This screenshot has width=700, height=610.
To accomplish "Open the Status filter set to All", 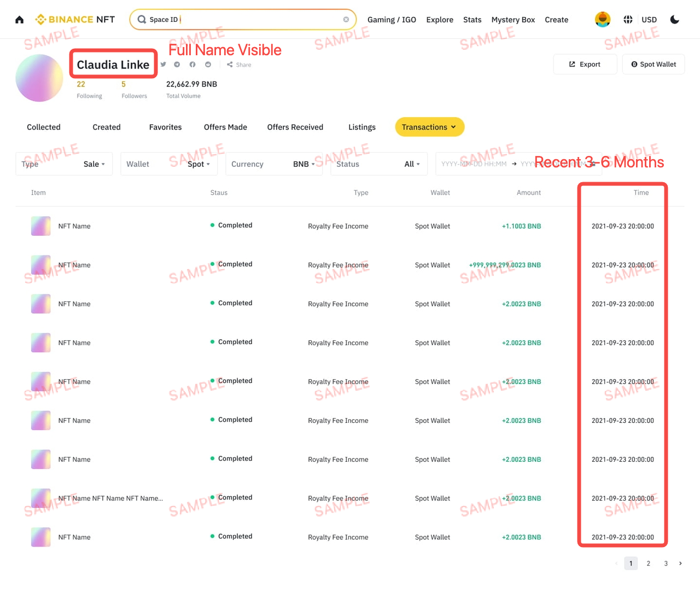I will pos(379,164).
